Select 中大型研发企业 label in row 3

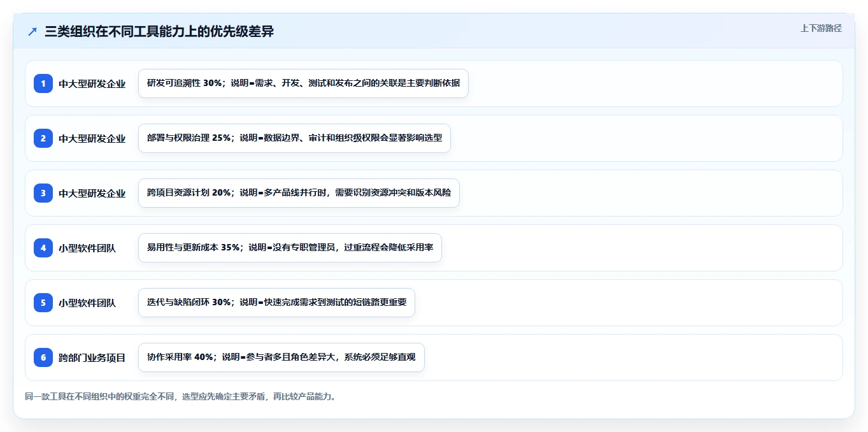click(x=92, y=193)
